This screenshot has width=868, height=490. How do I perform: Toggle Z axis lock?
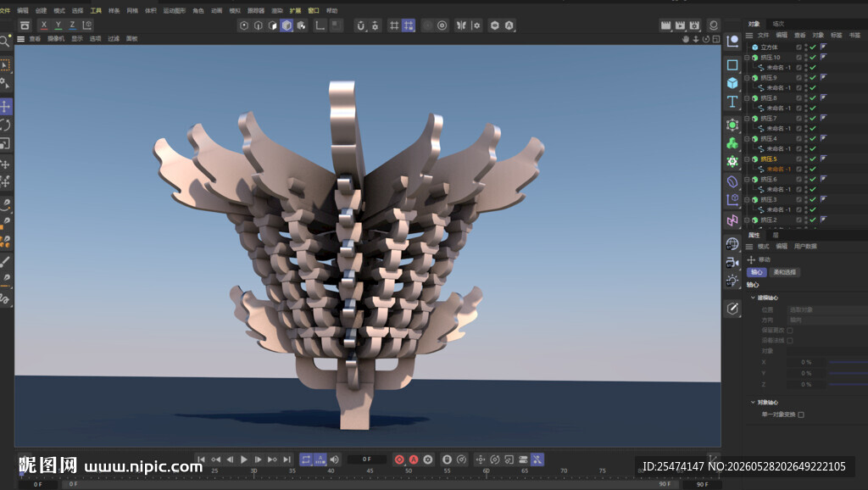click(72, 25)
